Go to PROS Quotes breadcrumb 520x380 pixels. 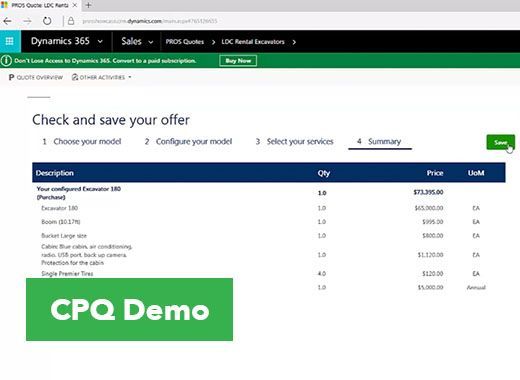[x=185, y=42]
